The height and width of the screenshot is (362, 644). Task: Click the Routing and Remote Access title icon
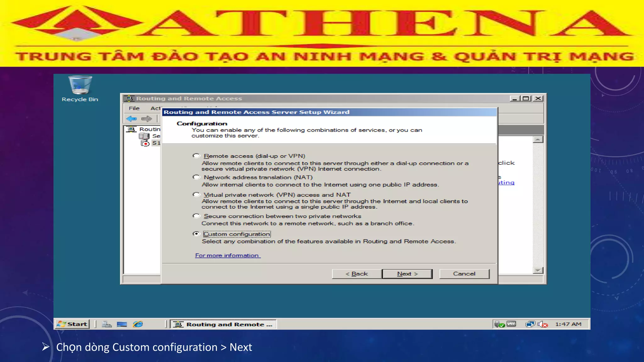click(x=129, y=98)
